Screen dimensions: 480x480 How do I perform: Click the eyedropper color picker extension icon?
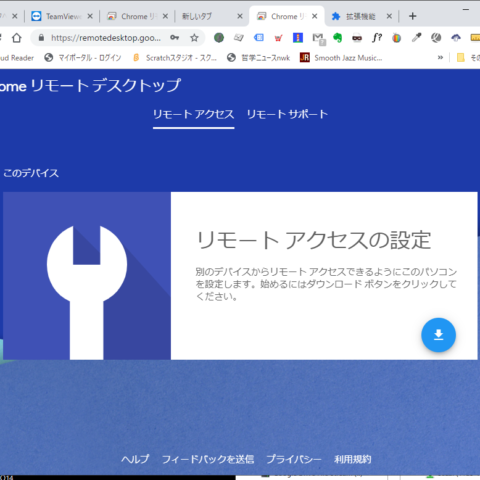(416, 38)
